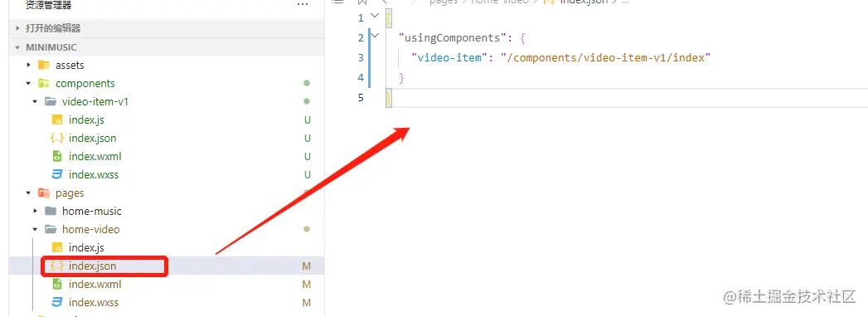Expand the 打开的编辑器 section
This screenshot has height=317, width=868.
point(17,28)
